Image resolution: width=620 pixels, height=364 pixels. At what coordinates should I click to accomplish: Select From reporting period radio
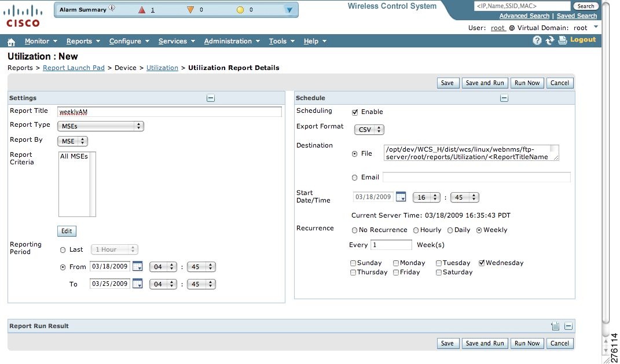(63, 267)
